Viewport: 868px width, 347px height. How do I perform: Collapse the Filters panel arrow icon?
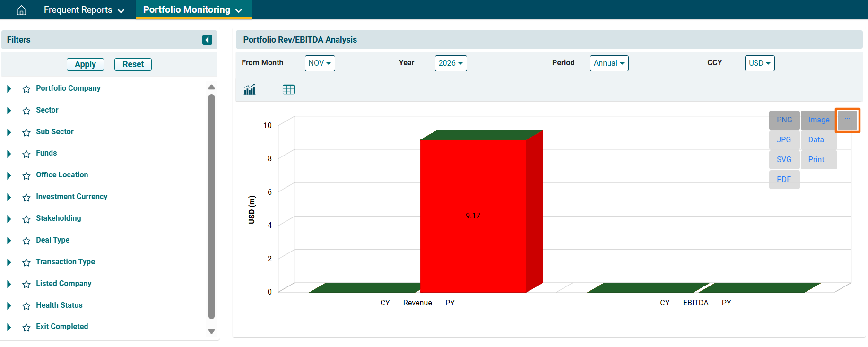[x=207, y=40]
